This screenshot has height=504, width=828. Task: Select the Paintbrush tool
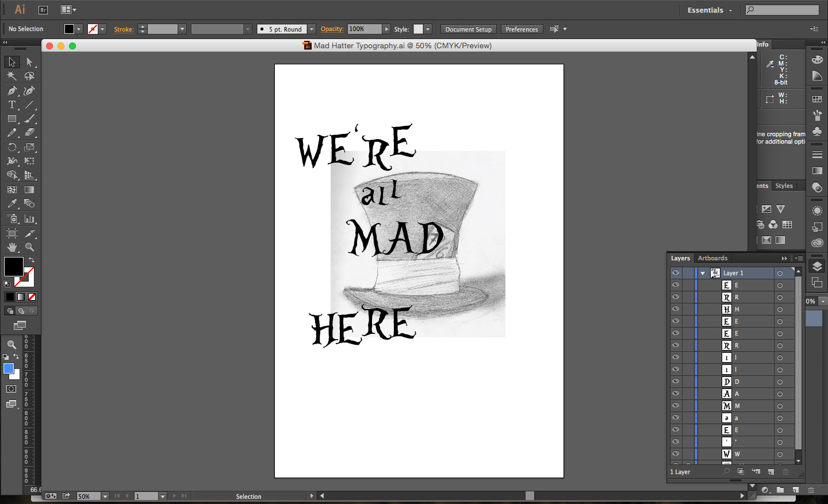click(x=29, y=118)
